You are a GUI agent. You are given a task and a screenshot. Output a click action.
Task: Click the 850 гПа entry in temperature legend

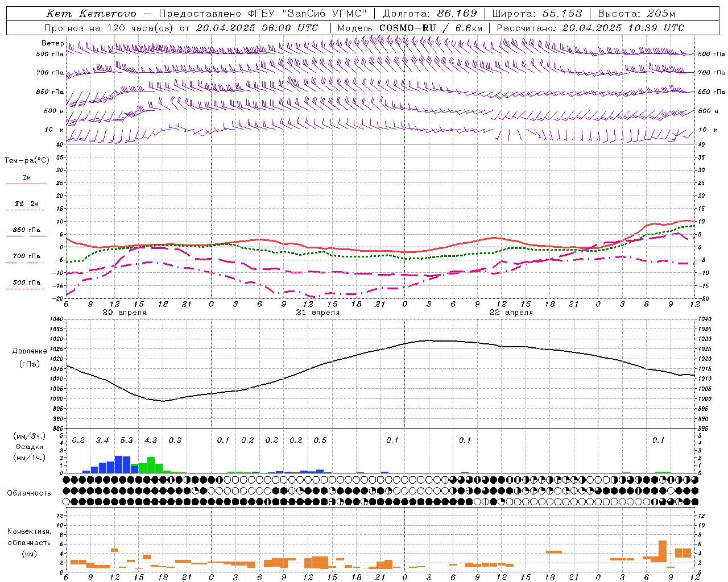27,230
